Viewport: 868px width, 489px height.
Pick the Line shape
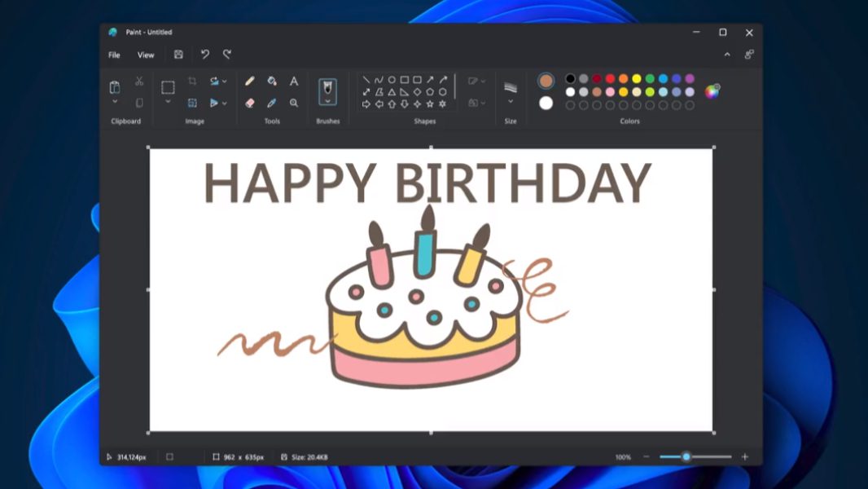coord(366,80)
